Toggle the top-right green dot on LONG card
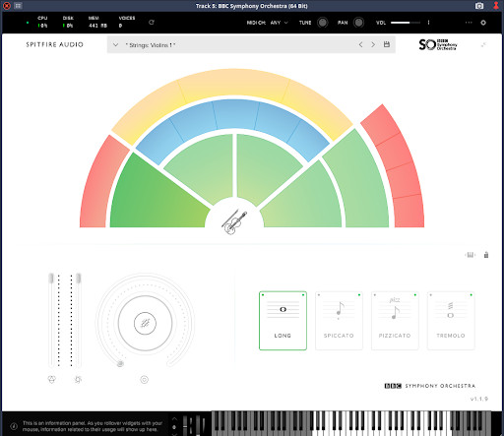 (303, 295)
